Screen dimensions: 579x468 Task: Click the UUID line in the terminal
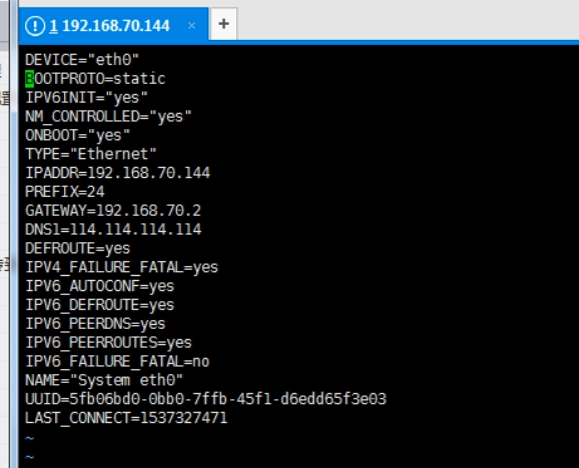tap(206, 399)
